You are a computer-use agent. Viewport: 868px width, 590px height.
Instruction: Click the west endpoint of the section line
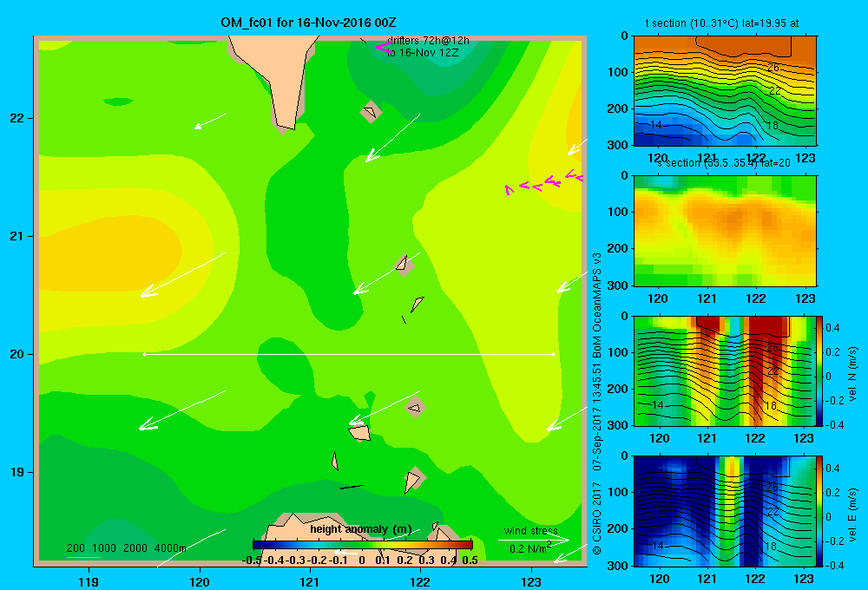[x=144, y=354]
